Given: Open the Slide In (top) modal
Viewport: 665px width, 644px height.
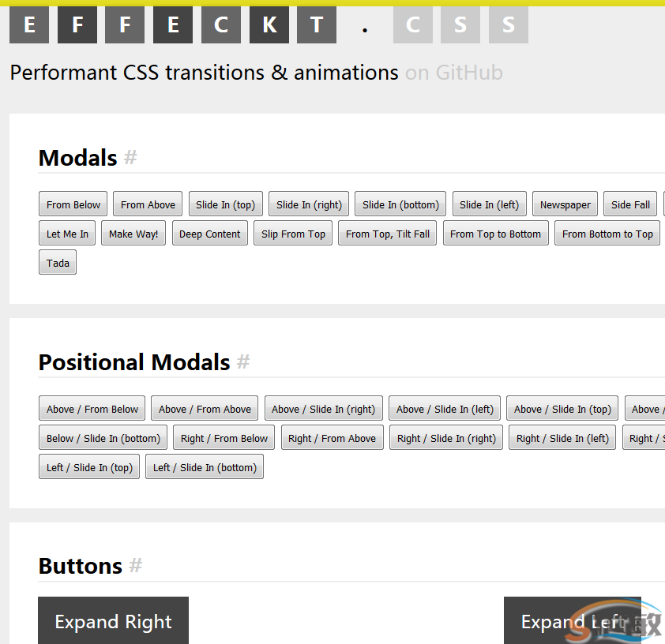Looking at the screenshot, I should tap(226, 204).
